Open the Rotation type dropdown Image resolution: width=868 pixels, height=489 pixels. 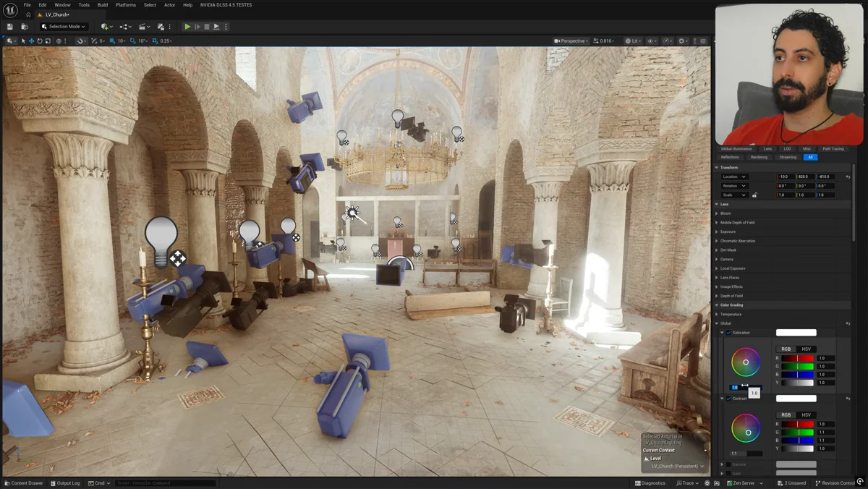734,186
